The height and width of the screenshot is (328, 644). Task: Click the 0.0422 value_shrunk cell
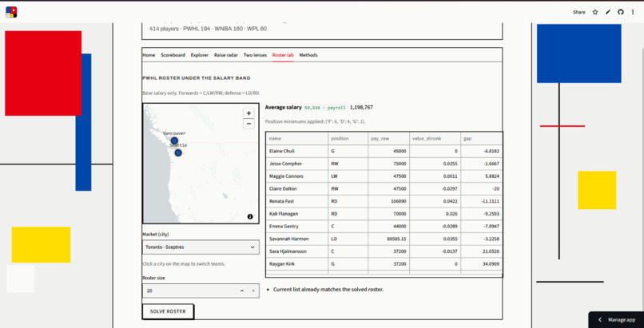coord(435,201)
